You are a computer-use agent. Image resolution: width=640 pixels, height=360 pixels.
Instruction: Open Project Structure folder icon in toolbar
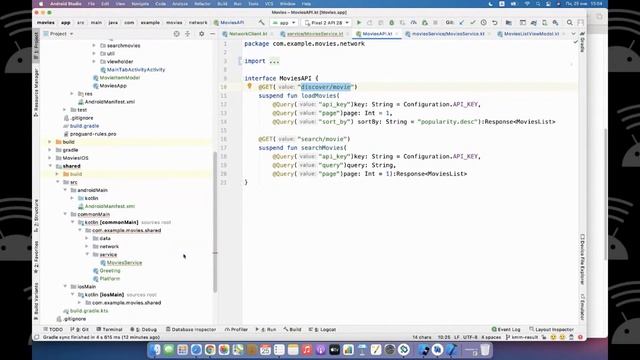tap(509, 22)
